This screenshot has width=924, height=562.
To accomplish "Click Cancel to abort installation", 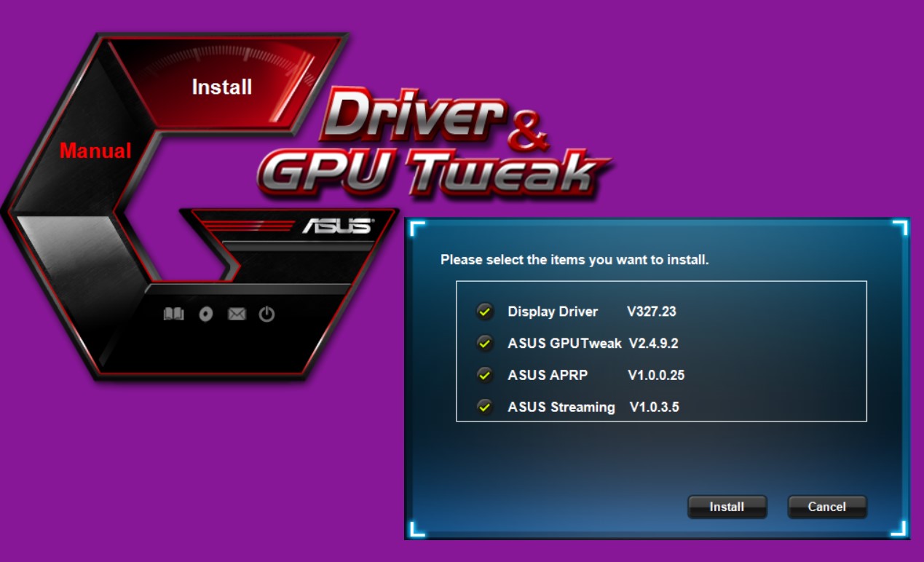I will (x=826, y=507).
